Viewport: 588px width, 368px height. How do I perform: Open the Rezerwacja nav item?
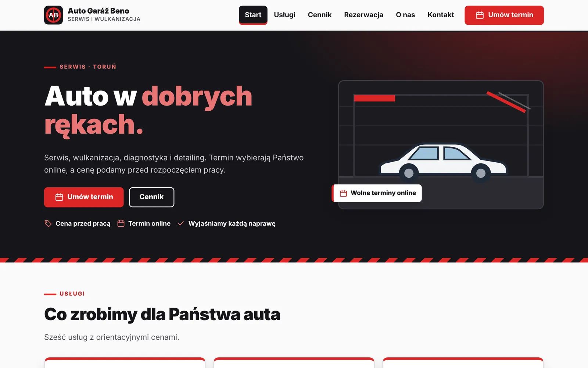coord(363,15)
